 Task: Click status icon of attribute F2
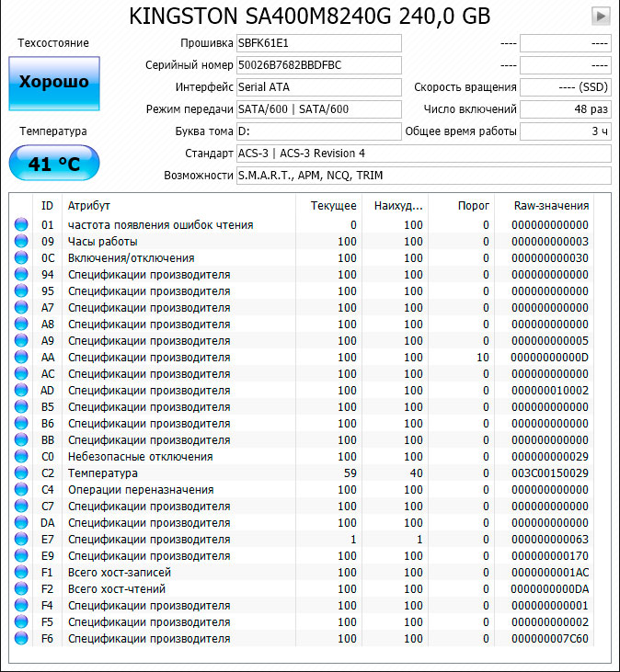tap(21, 588)
